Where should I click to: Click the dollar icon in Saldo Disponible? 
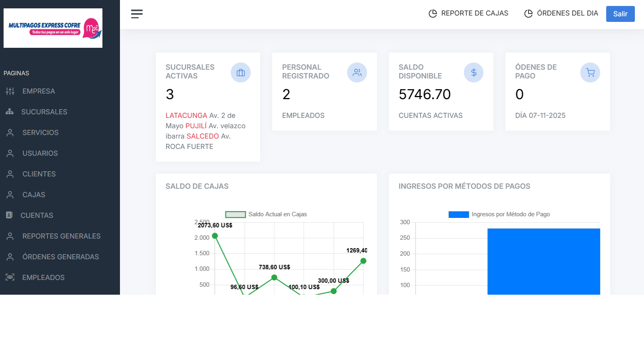473,72
